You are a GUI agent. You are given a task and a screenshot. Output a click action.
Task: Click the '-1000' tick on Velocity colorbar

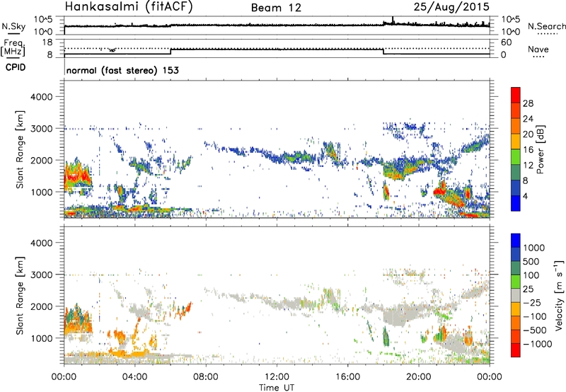click(x=538, y=344)
